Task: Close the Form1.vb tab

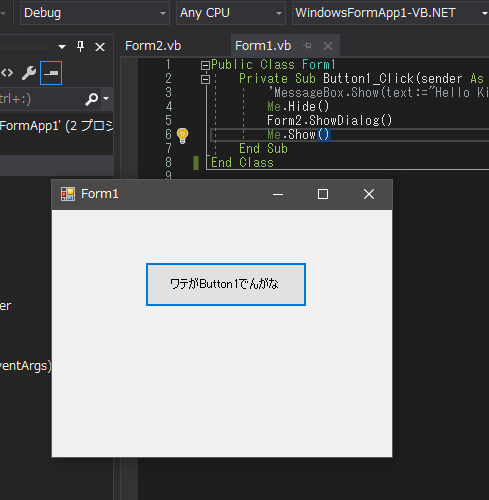Action: pos(328,46)
